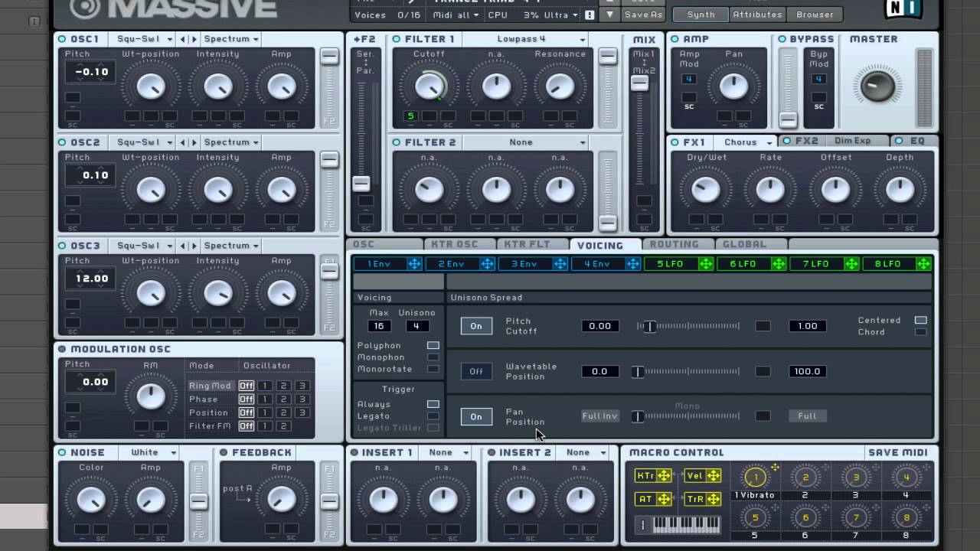
Task: Click the Chorus Dry/Wet knob
Action: [706, 189]
